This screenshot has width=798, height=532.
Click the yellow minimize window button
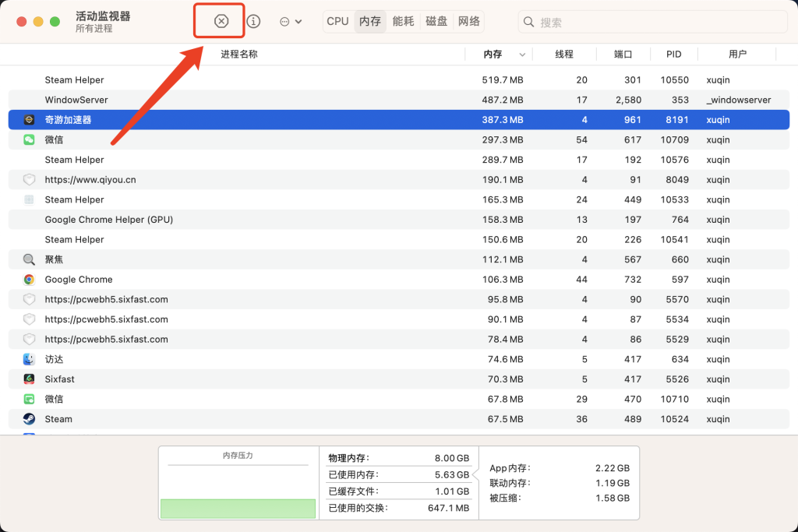pyautogui.click(x=38, y=21)
